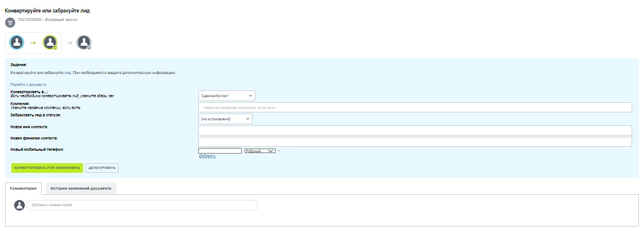
Task: Open the Рабочий phone type dropdown
Action: [260, 151]
